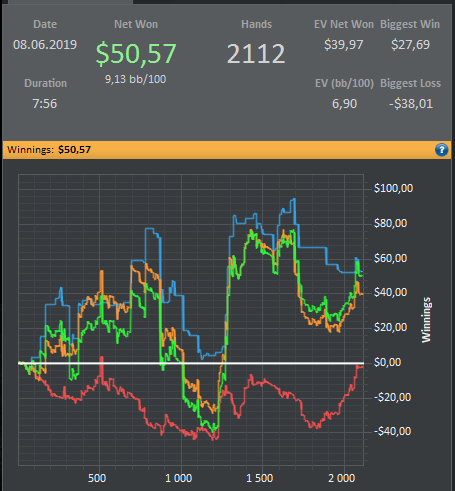Select the $80,00 y-axis label
This screenshot has height=491, width=455.
390,223
